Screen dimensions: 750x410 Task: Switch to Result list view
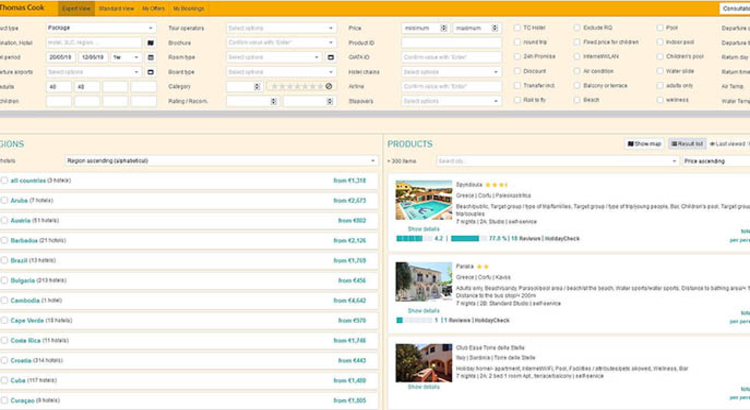687,144
